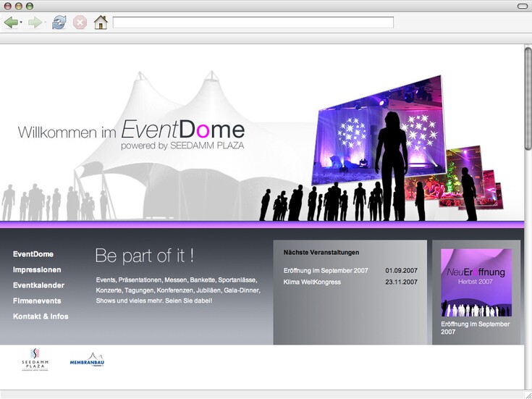Click the vertical scrollbar thumb
532x399 pixels.
[x=528, y=98]
